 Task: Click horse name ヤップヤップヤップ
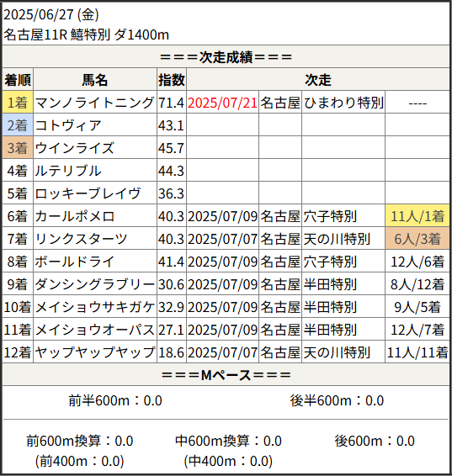click(x=95, y=352)
